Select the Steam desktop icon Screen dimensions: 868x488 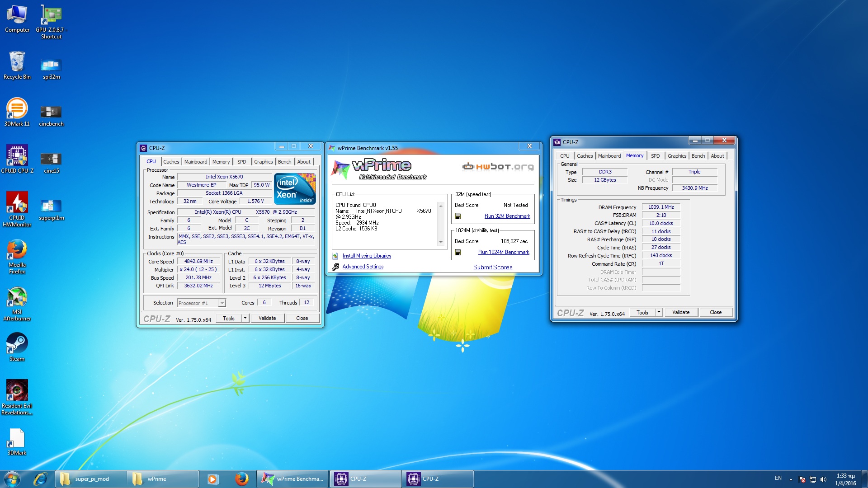pyautogui.click(x=17, y=347)
